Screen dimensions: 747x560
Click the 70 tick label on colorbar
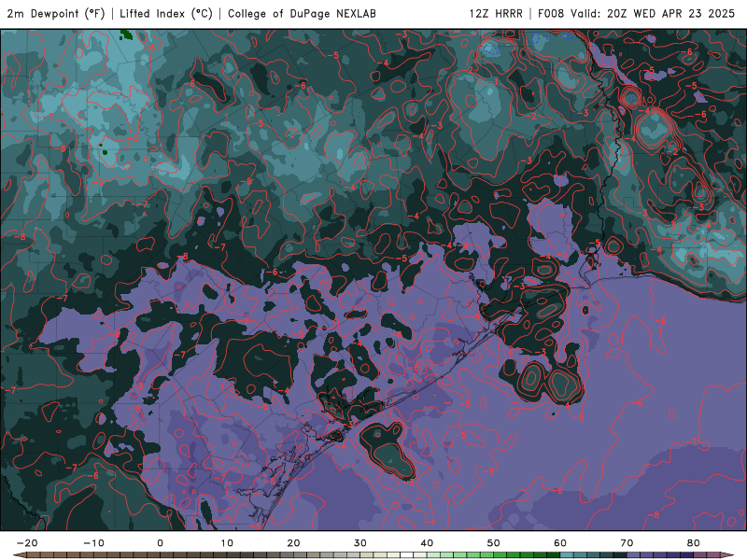(x=627, y=543)
